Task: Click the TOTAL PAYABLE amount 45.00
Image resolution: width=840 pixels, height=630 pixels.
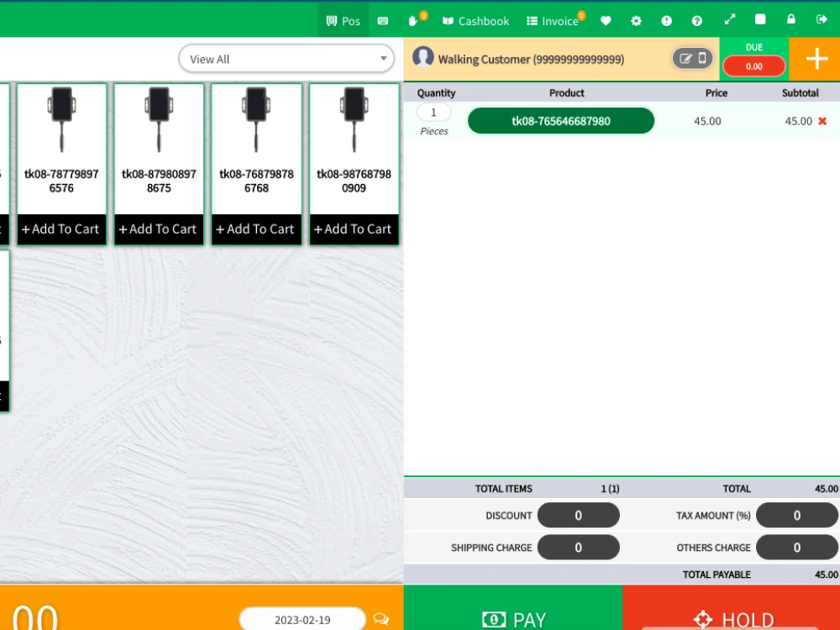Action: [826, 575]
